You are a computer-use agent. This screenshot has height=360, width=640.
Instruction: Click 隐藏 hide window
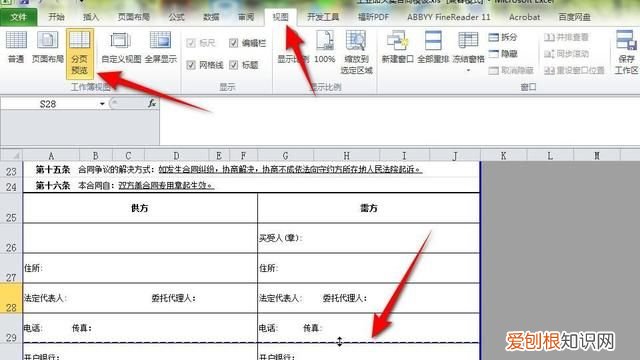503,53
